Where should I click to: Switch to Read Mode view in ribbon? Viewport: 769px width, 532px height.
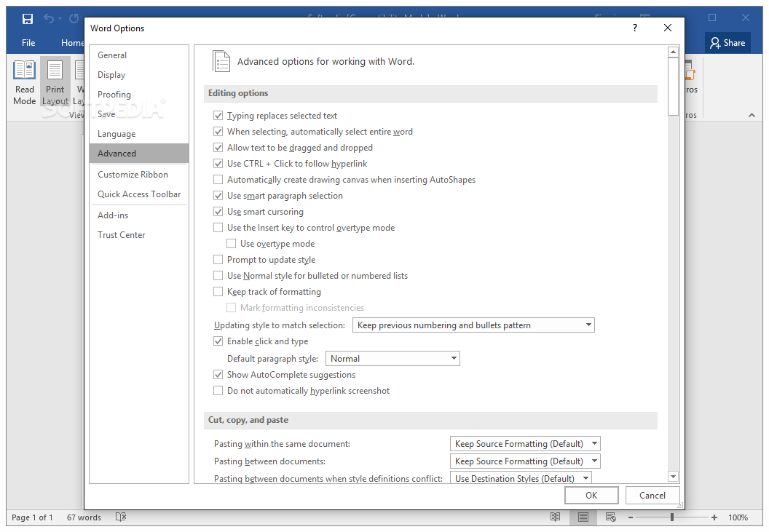click(25, 82)
